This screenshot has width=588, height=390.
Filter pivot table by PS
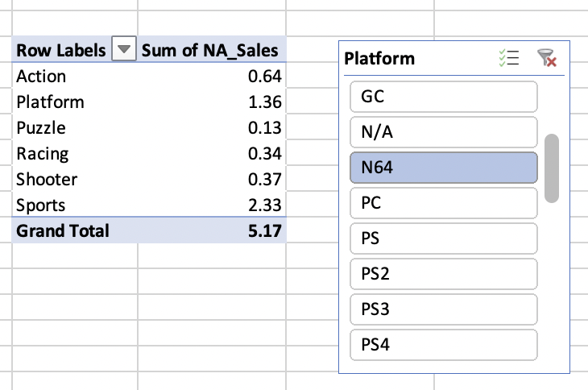pos(444,239)
